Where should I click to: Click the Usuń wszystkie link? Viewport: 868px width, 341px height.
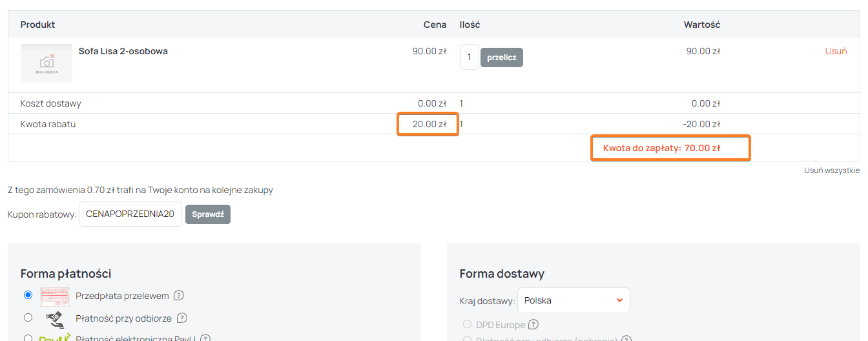[x=832, y=170]
